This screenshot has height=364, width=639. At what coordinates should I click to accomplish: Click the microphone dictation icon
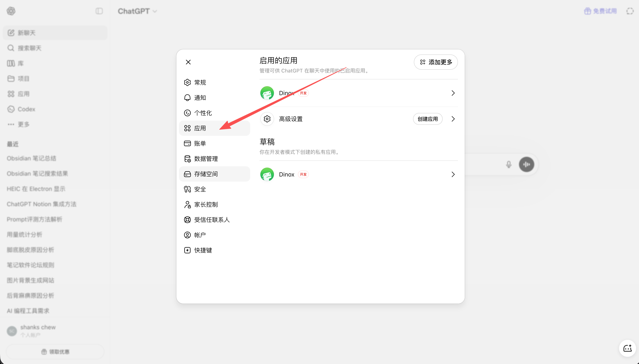[508, 164]
